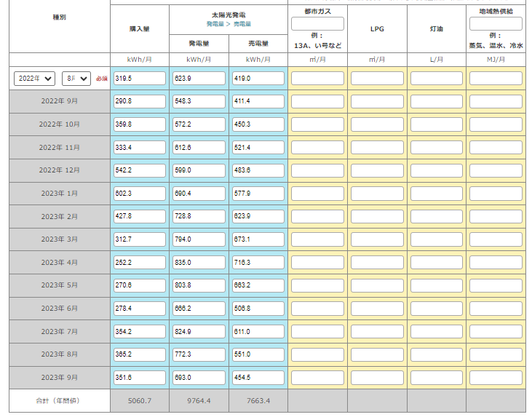Click the LPG field in the first row
Screen dimensions: 532x417
click(x=377, y=78)
